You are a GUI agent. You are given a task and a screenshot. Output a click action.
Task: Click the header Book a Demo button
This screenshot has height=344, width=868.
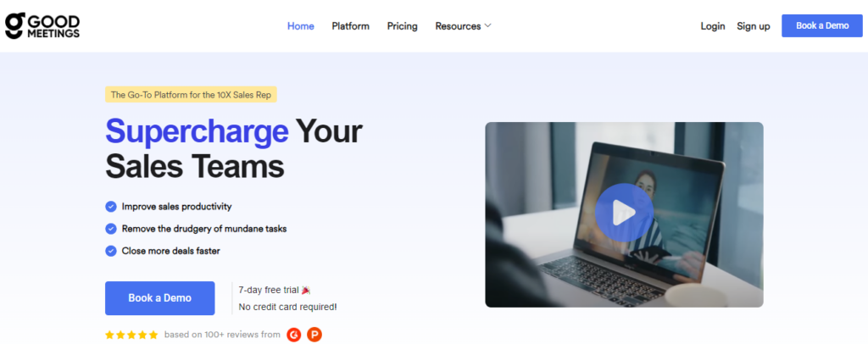pyautogui.click(x=822, y=26)
